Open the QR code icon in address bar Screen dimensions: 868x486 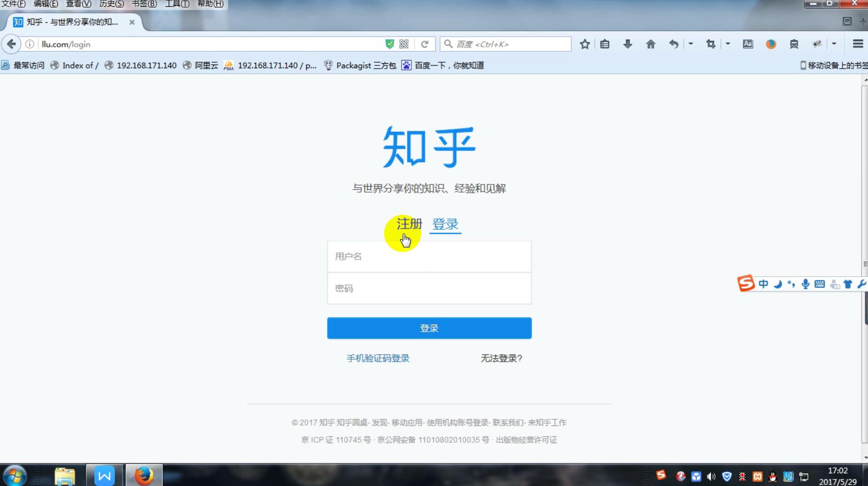(x=404, y=44)
